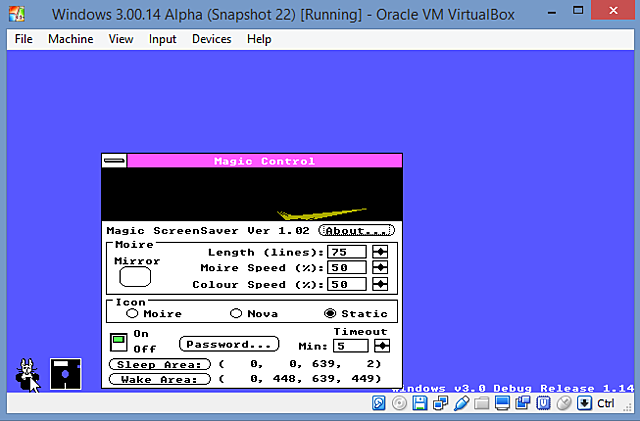Click the 'Magic ScreenSaver Ver 1.02' text
Screen dimensions: 640x421
[x=208, y=230]
